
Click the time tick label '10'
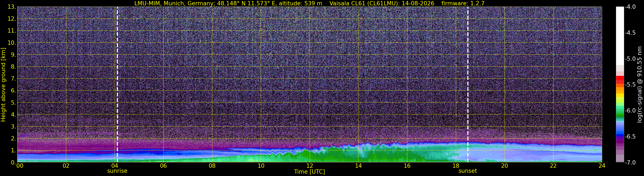coord(261,166)
